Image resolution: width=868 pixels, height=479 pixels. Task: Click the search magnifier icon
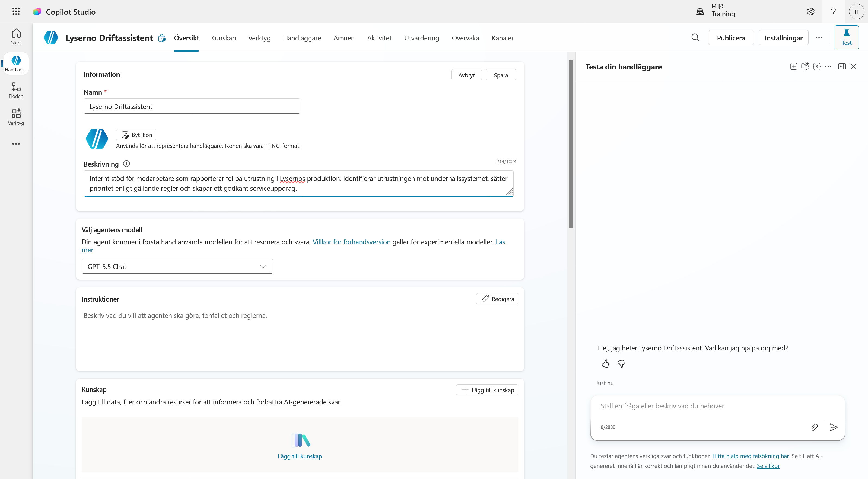pyautogui.click(x=695, y=37)
